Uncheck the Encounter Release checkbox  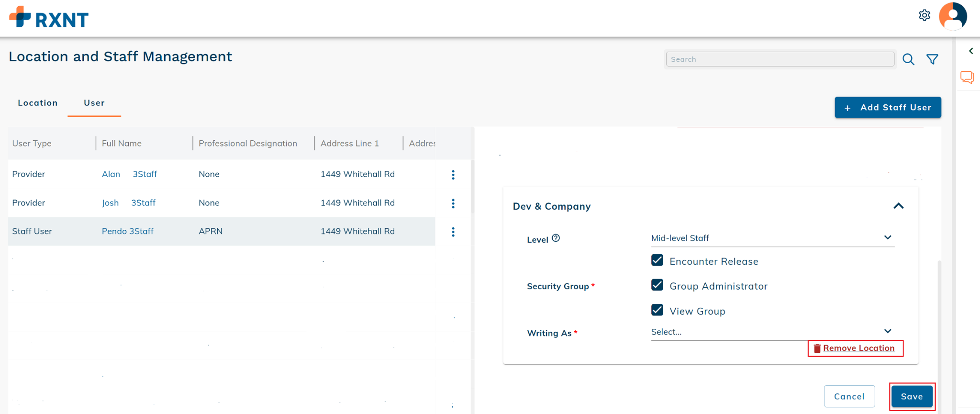pos(657,260)
